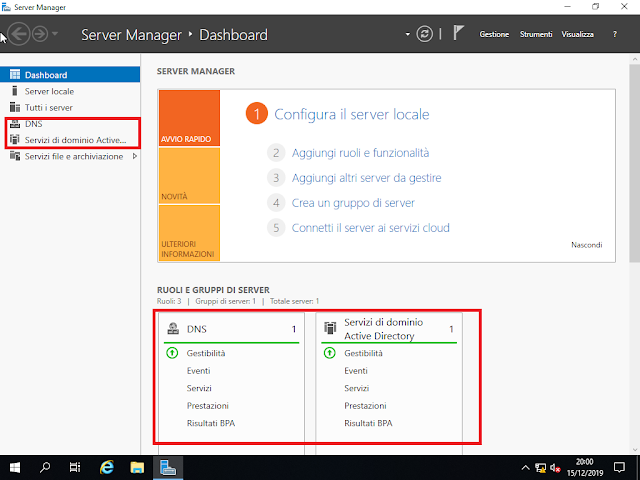Show hidden tray icons chevron
This screenshot has width=640, height=480.
[x=525, y=468]
